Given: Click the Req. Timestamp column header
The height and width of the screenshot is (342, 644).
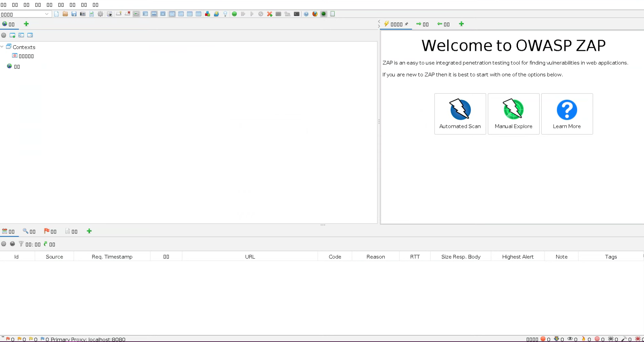Looking at the screenshot, I should click(x=112, y=257).
